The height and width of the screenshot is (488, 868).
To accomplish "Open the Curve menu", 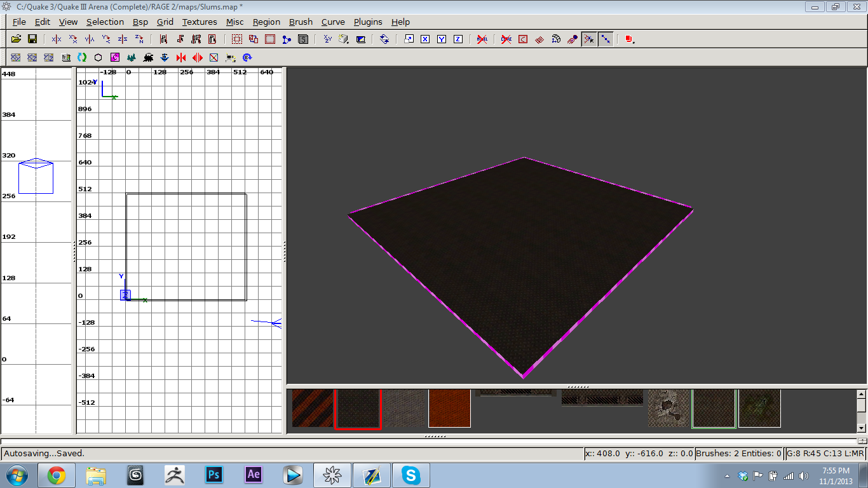I will point(333,22).
